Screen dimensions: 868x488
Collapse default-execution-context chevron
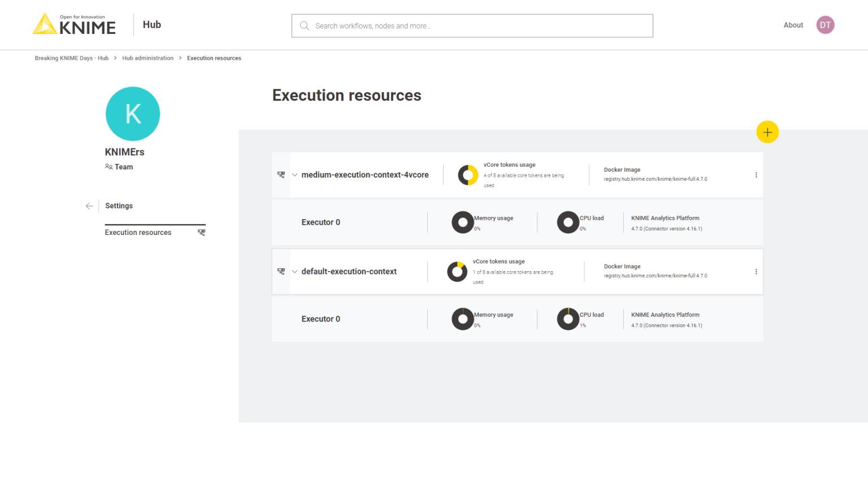294,272
